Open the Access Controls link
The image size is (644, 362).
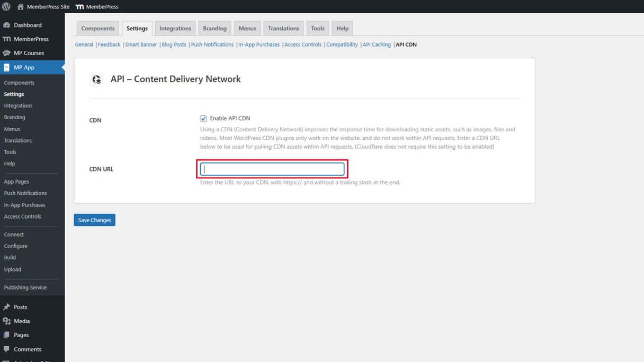point(303,44)
